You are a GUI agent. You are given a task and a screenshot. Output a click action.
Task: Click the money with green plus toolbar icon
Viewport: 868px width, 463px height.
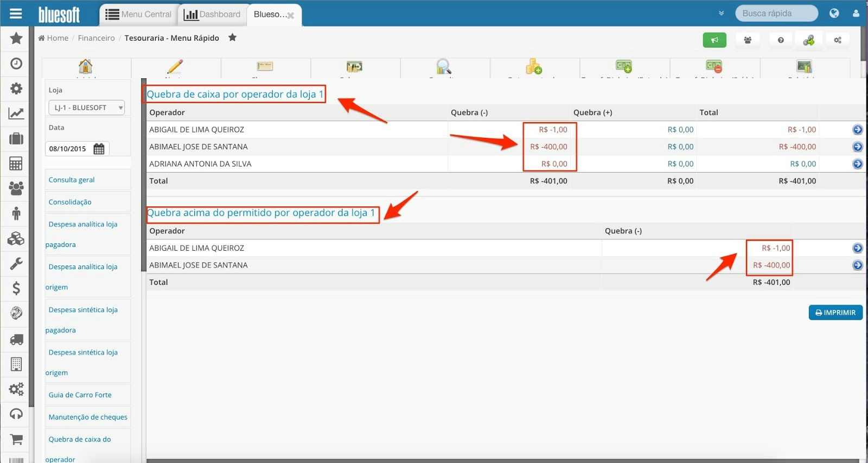624,66
